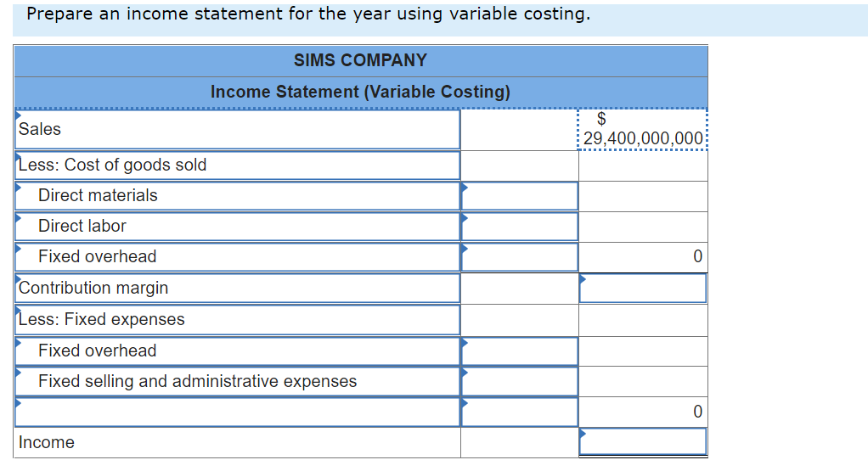Image resolution: width=868 pixels, height=460 pixels.
Task: Select the Sales label cell
Action: (237, 129)
